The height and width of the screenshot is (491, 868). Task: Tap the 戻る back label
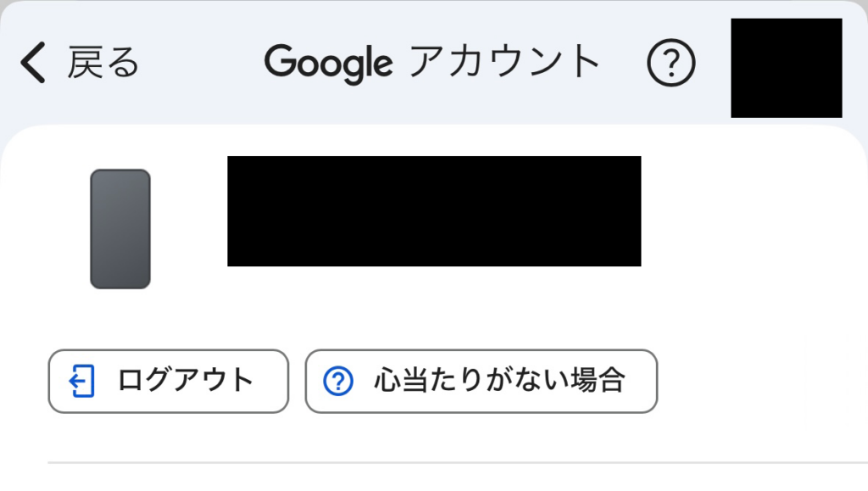tap(103, 63)
